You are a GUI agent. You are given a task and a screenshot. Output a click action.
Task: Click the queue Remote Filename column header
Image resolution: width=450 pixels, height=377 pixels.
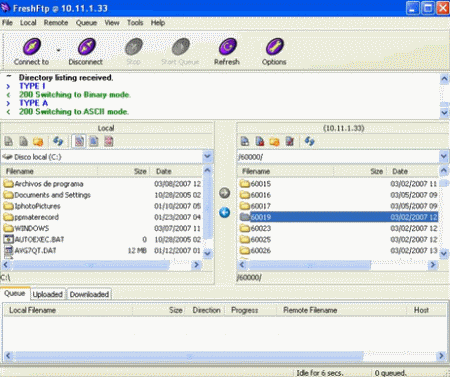pyautogui.click(x=341, y=310)
